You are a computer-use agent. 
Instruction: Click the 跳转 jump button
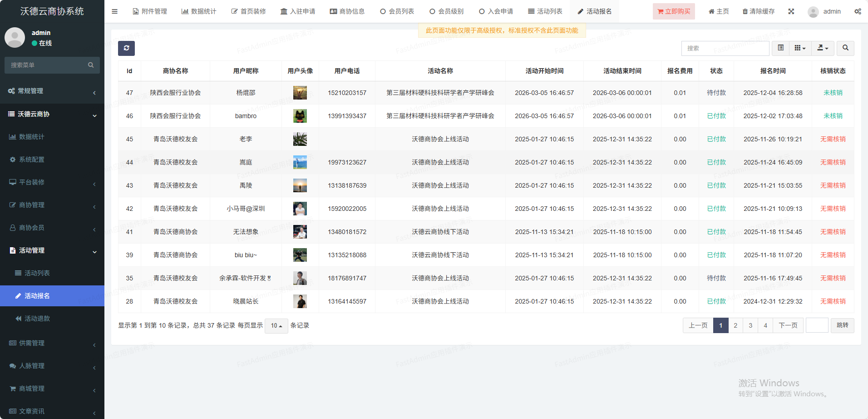pyautogui.click(x=842, y=325)
